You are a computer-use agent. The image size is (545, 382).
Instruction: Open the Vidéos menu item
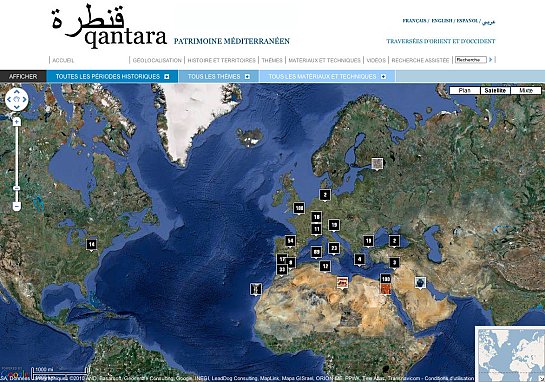click(x=376, y=60)
